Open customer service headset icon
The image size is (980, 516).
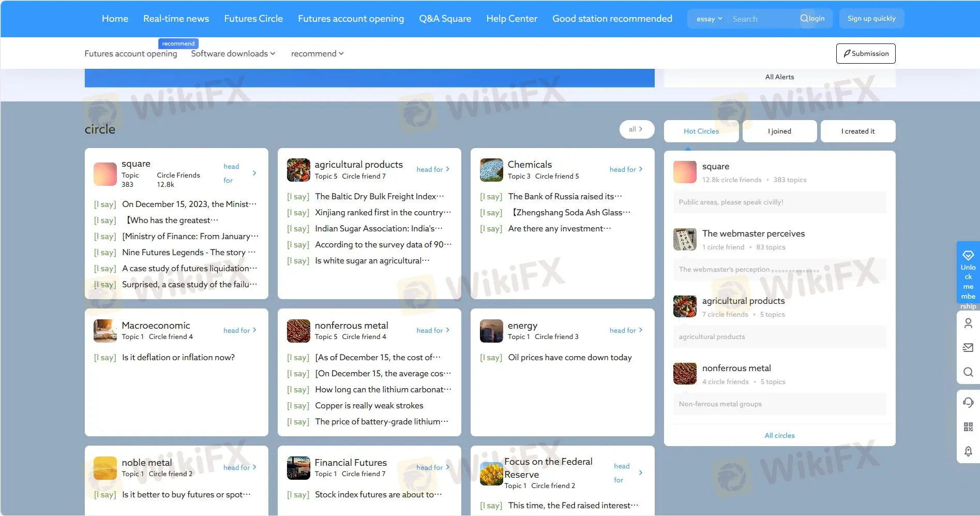click(x=968, y=402)
